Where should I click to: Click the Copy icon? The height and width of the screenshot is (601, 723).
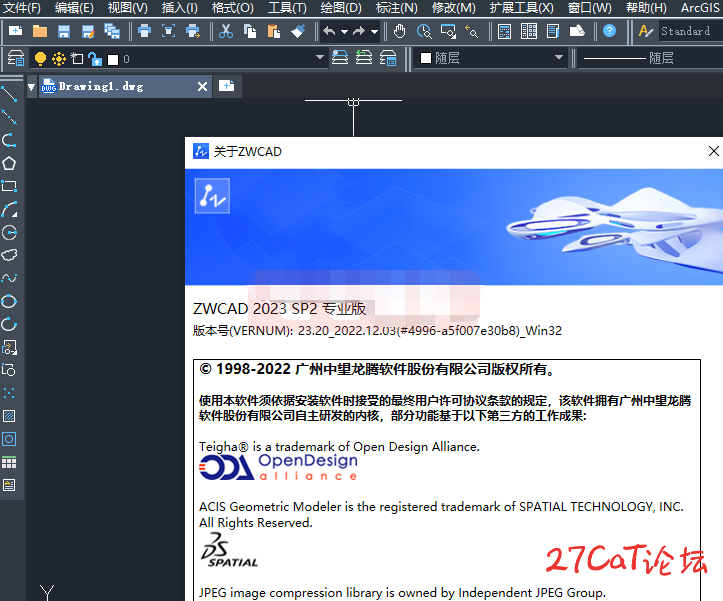(x=250, y=31)
